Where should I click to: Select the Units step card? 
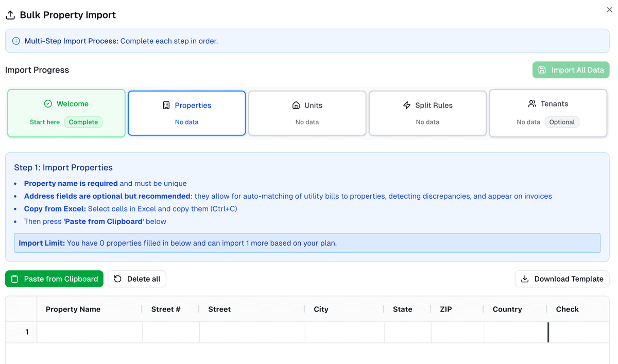point(307,113)
